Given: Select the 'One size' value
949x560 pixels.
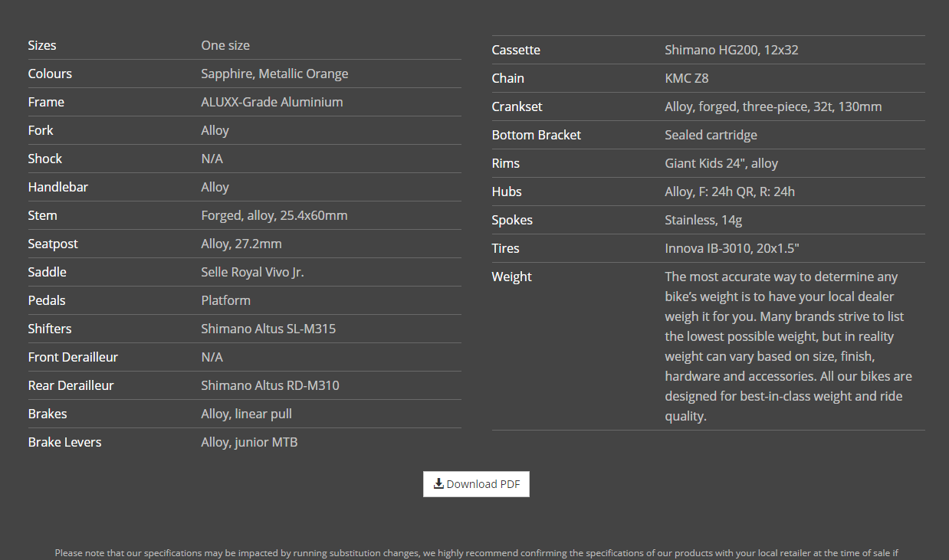Looking at the screenshot, I should point(225,45).
